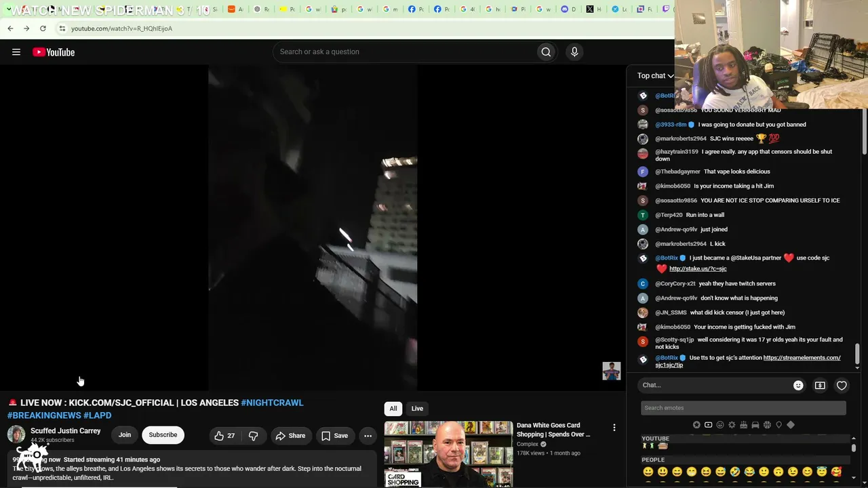Filter recommendations by Live chip
868x488 pixels.
point(417,409)
